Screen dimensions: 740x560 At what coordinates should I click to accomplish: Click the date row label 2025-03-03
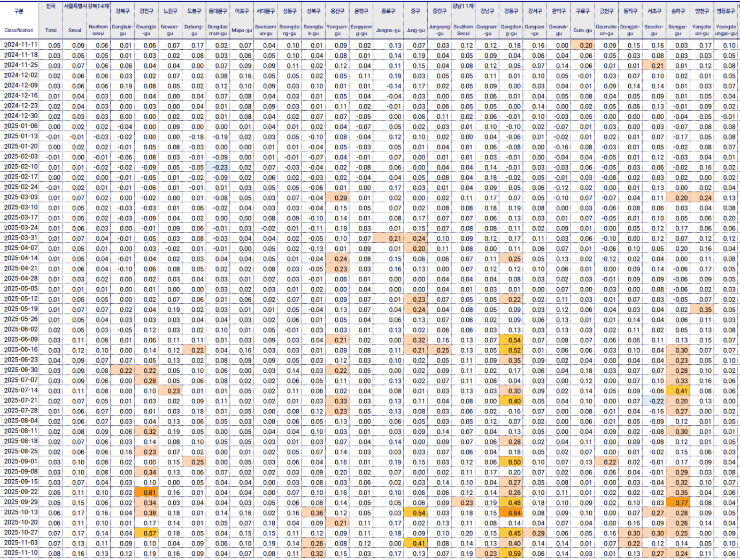click(x=21, y=197)
